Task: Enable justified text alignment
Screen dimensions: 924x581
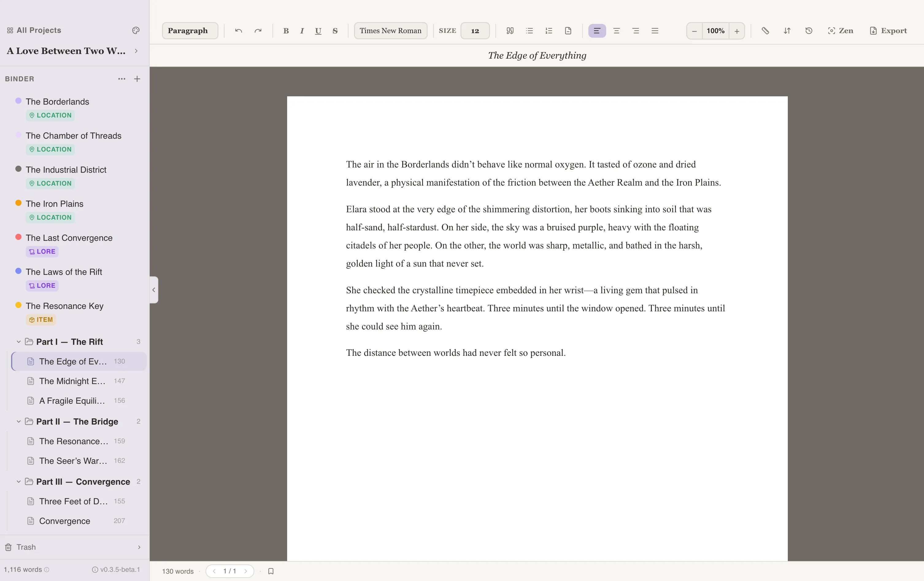Action: click(655, 31)
